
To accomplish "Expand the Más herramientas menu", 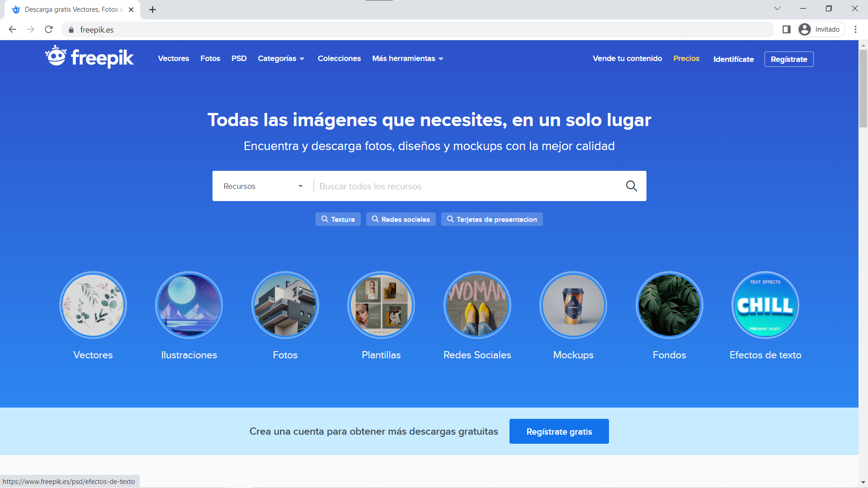I will coord(407,59).
